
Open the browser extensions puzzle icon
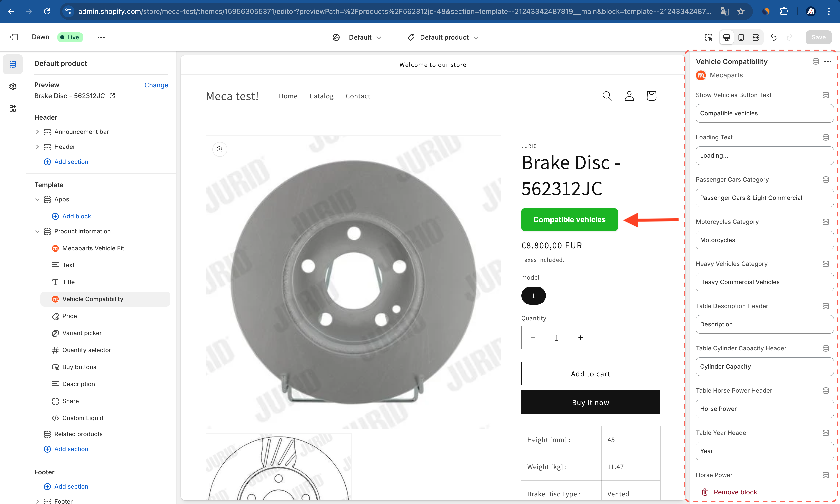784,11
